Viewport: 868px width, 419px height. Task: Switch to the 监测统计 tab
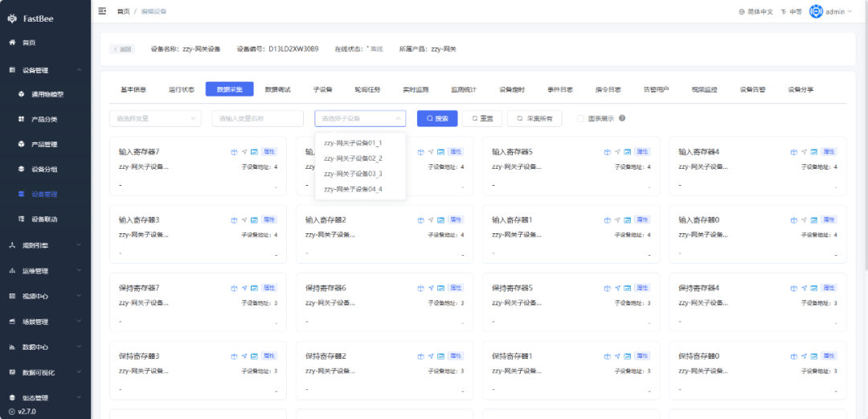coord(464,89)
